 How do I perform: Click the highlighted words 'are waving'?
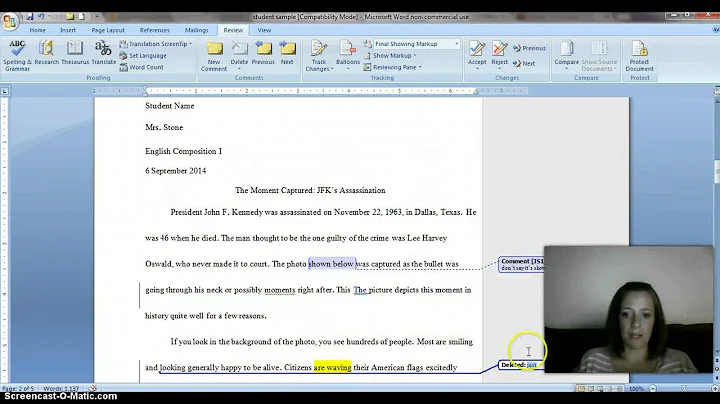332,367
